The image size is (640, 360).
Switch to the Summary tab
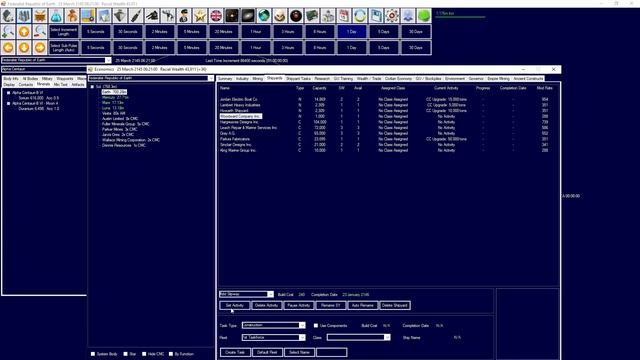[x=225, y=78]
